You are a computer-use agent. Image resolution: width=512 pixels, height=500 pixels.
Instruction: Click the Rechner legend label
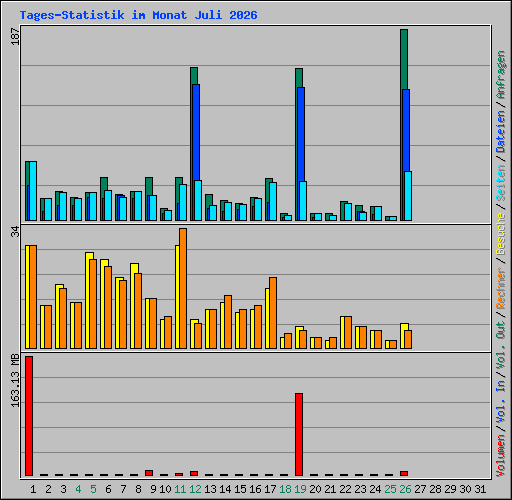(501, 288)
